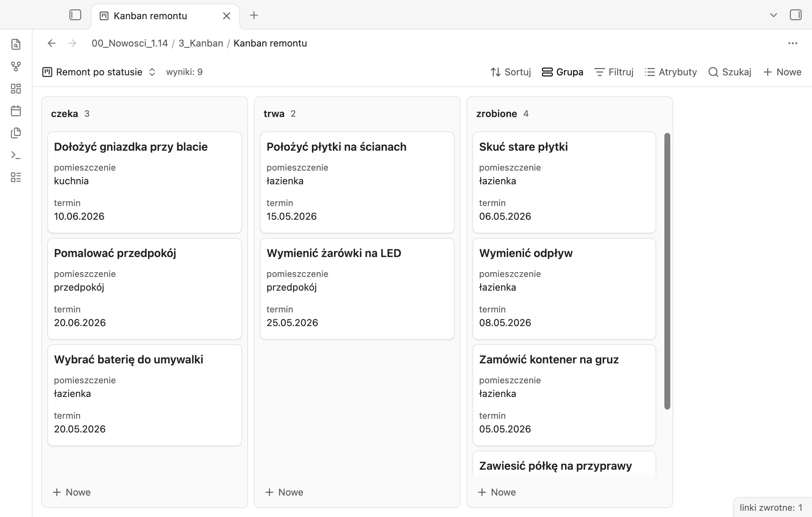Open graph view from left ribbon

coord(16,66)
